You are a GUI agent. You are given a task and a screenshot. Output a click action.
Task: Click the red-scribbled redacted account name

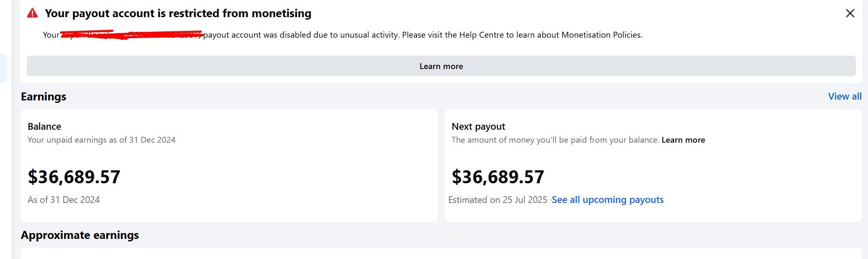[132, 35]
